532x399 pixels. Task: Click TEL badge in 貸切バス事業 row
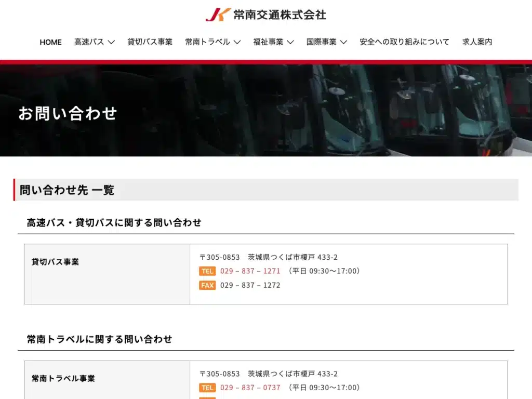click(x=207, y=271)
